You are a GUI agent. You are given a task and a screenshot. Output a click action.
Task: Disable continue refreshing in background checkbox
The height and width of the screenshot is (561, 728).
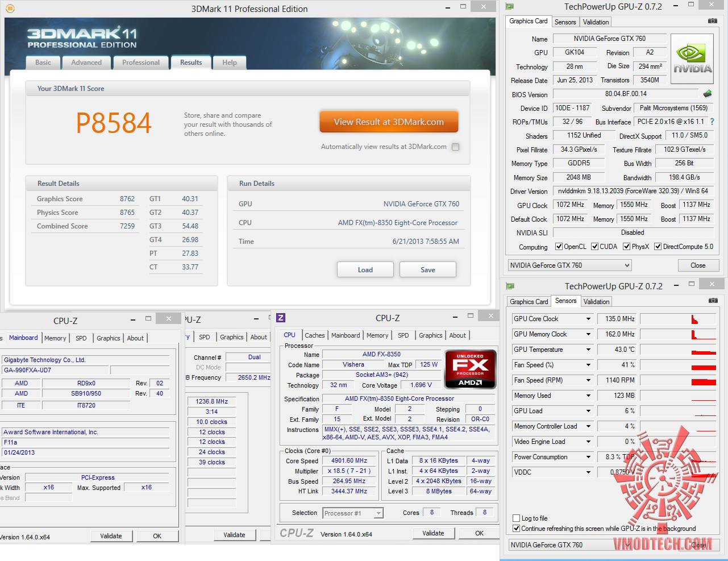(516, 529)
